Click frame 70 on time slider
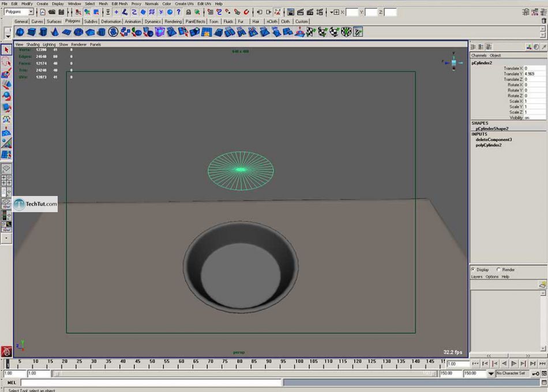The image size is (548, 392). point(211,363)
